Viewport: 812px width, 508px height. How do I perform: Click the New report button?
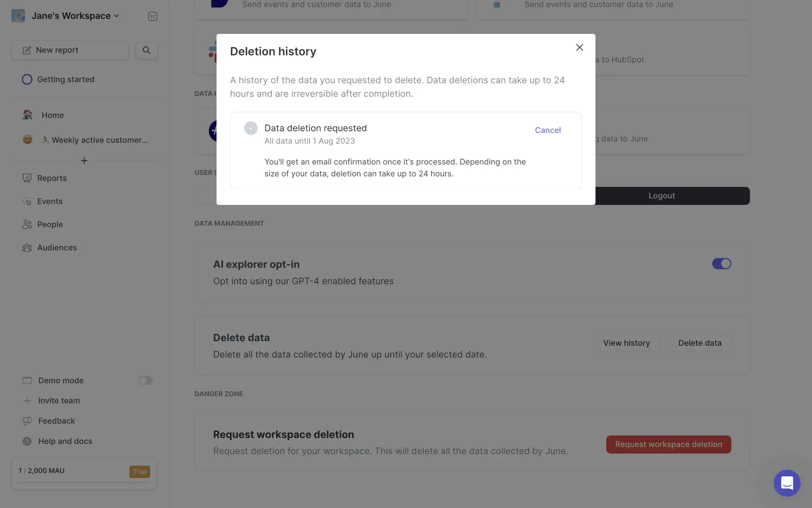coord(70,50)
